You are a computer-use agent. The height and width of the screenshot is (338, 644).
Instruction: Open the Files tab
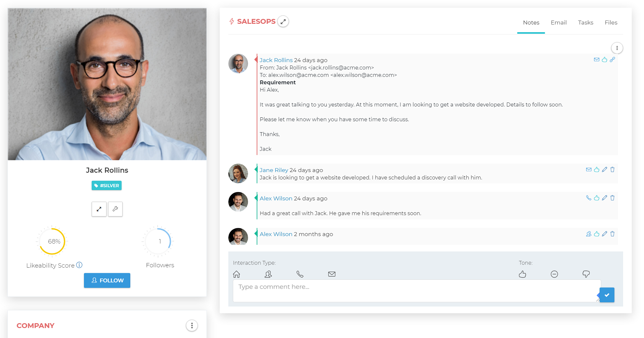pos(611,23)
